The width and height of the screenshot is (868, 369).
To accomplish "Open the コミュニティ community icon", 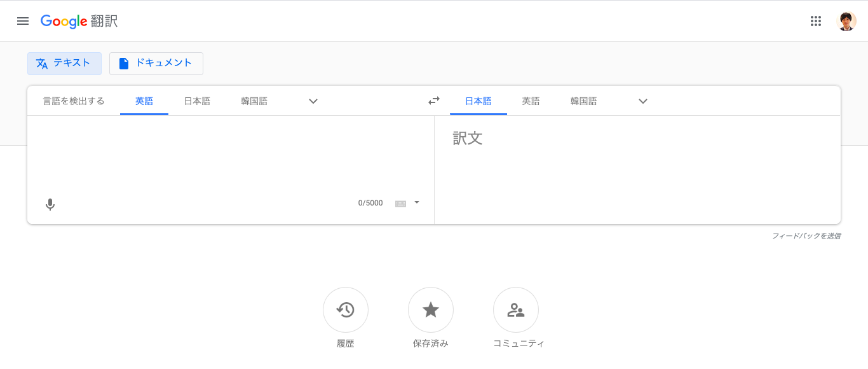I will (515, 310).
